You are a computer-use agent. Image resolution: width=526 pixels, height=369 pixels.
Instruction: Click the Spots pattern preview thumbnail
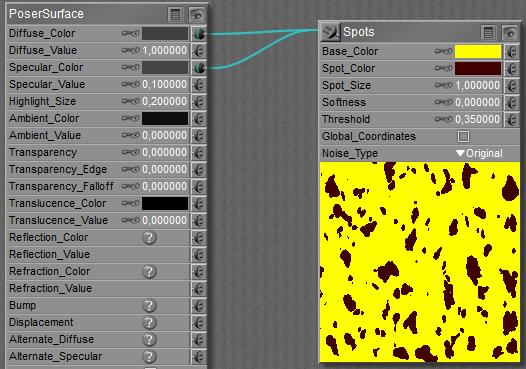[420, 262]
